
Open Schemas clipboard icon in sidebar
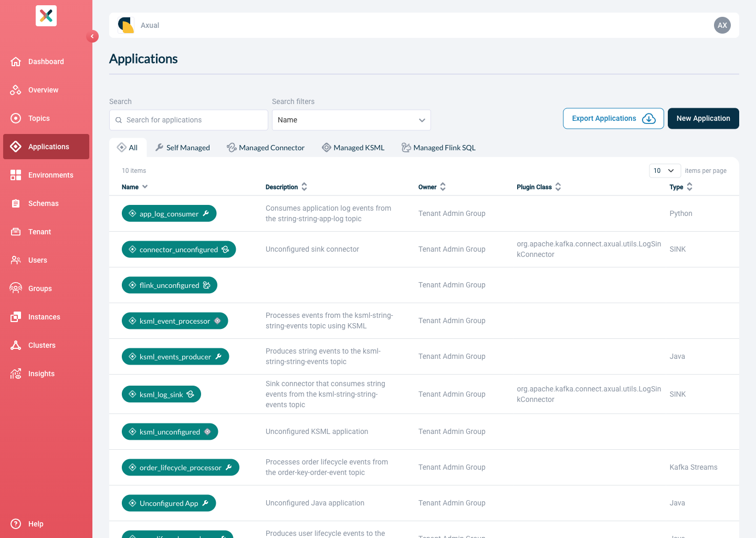[x=16, y=203]
